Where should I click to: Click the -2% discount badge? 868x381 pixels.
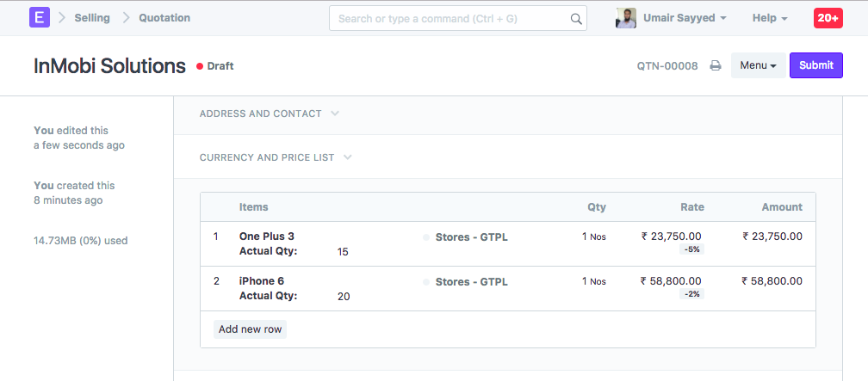[x=691, y=294]
